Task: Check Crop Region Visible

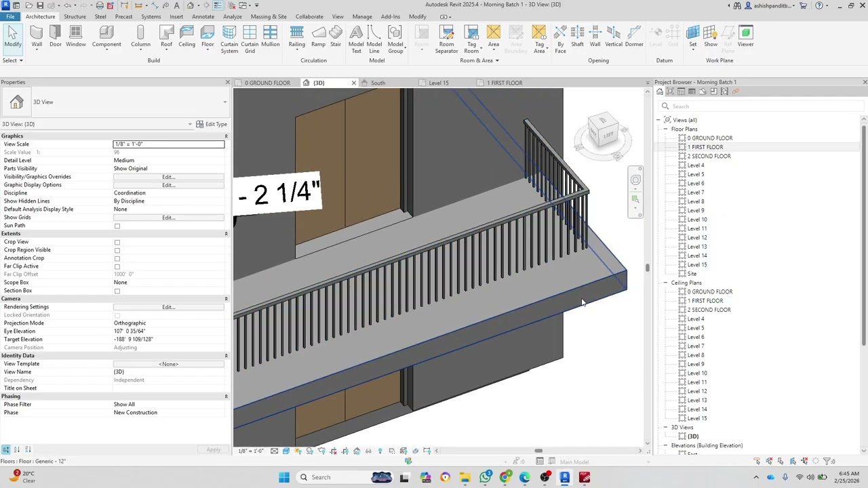Action: point(117,250)
